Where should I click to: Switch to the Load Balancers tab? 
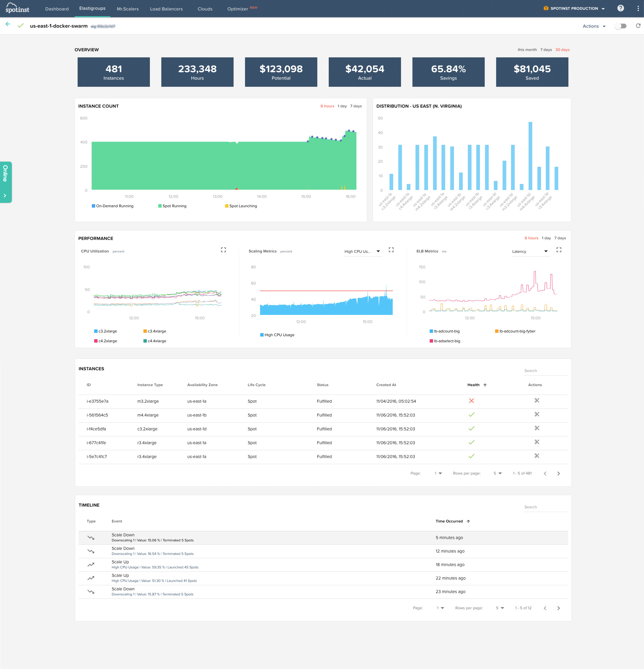166,9
